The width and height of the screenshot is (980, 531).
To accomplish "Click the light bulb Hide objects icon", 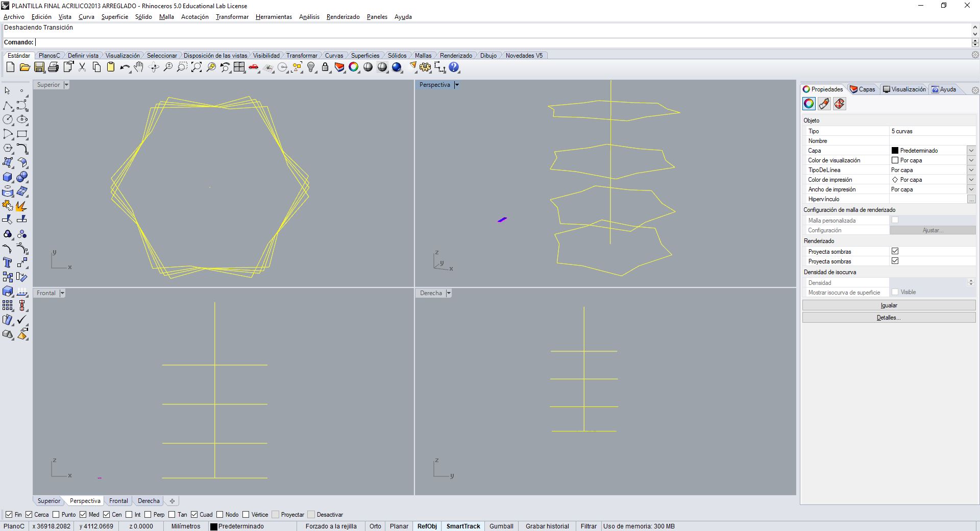I will pos(311,67).
